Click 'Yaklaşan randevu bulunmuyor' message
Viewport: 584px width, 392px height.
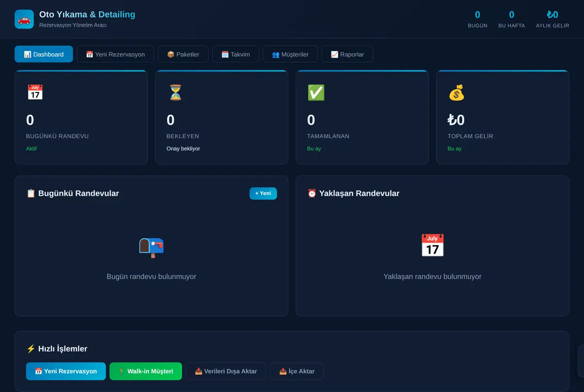click(x=432, y=276)
